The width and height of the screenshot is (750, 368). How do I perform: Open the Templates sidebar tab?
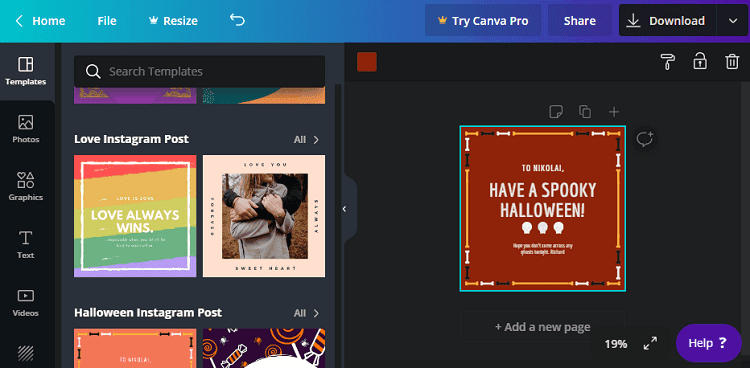26,71
